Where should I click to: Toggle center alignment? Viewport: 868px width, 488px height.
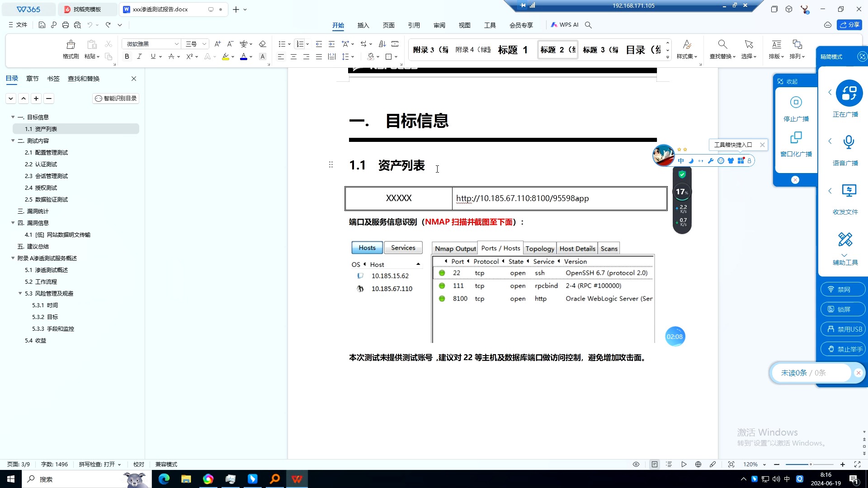[x=293, y=56]
